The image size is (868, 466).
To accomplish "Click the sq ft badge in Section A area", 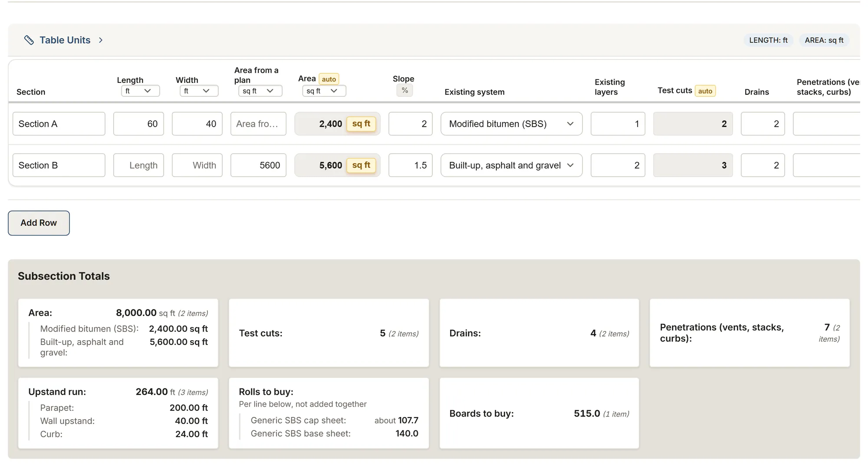I will [361, 124].
